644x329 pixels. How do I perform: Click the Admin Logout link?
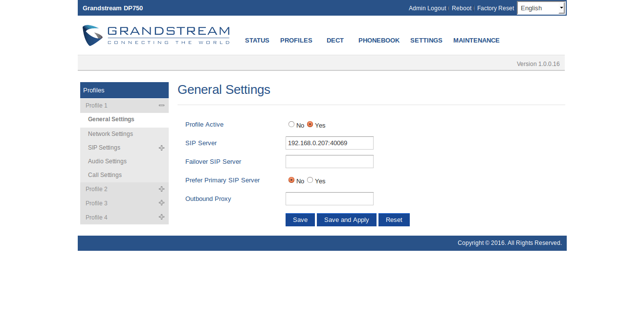click(427, 8)
